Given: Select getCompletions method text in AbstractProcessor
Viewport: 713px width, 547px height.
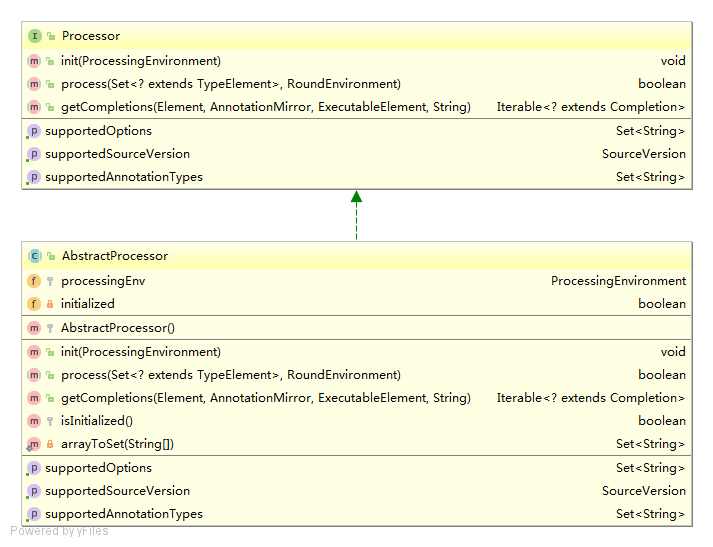Looking at the screenshot, I should click(266, 398).
